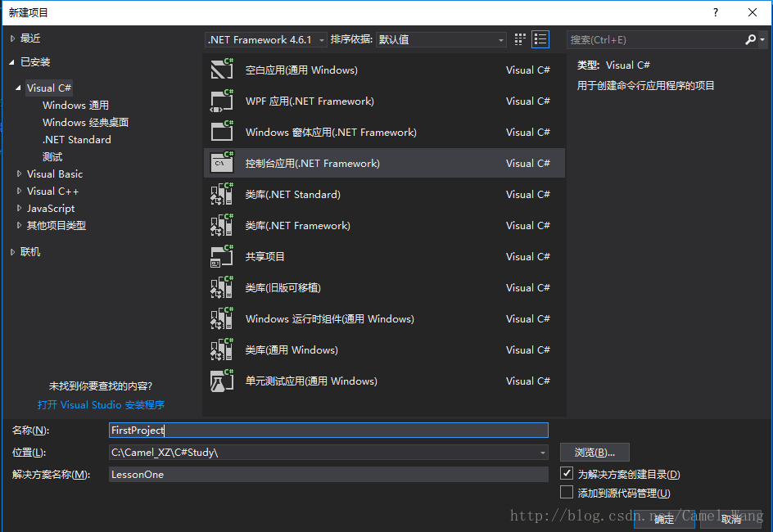
Task: Select the portable class library (旧版可移植) icon
Action: (x=222, y=287)
